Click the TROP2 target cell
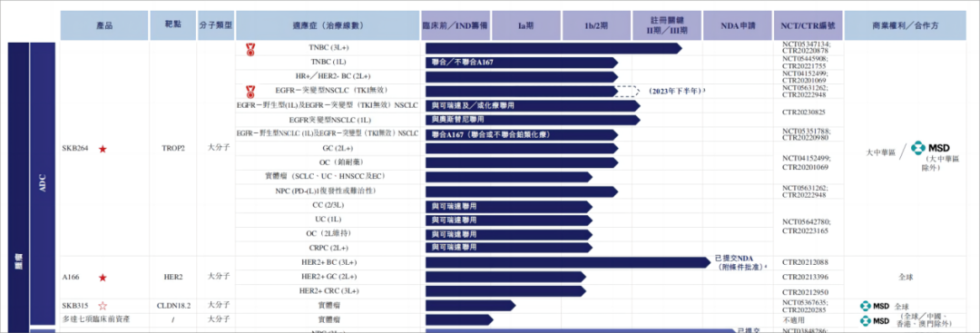 click(172, 149)
